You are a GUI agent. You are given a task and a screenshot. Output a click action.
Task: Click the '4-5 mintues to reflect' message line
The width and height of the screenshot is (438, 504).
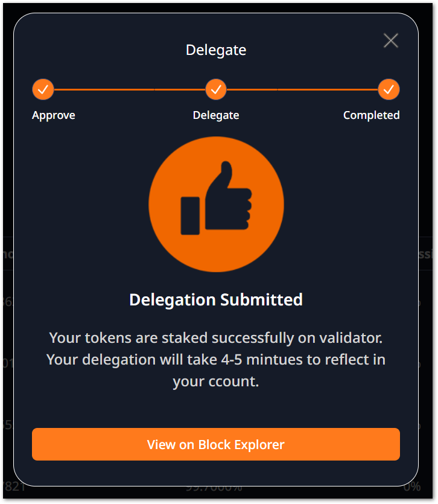(216, 360)
